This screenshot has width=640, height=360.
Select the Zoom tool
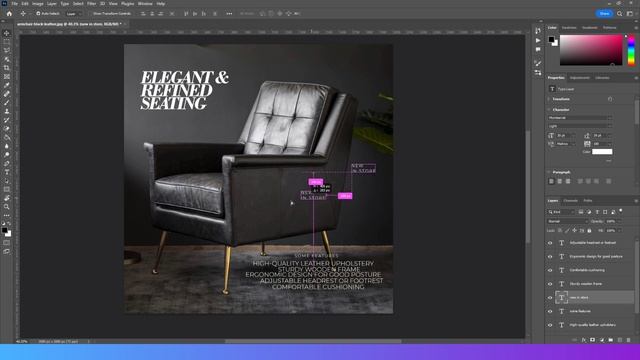(7, 207)
